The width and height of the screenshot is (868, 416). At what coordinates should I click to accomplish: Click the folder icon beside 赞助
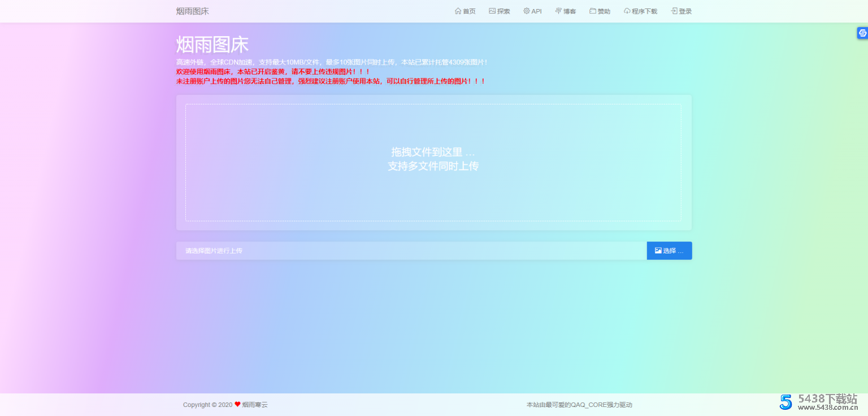point(593,11)
